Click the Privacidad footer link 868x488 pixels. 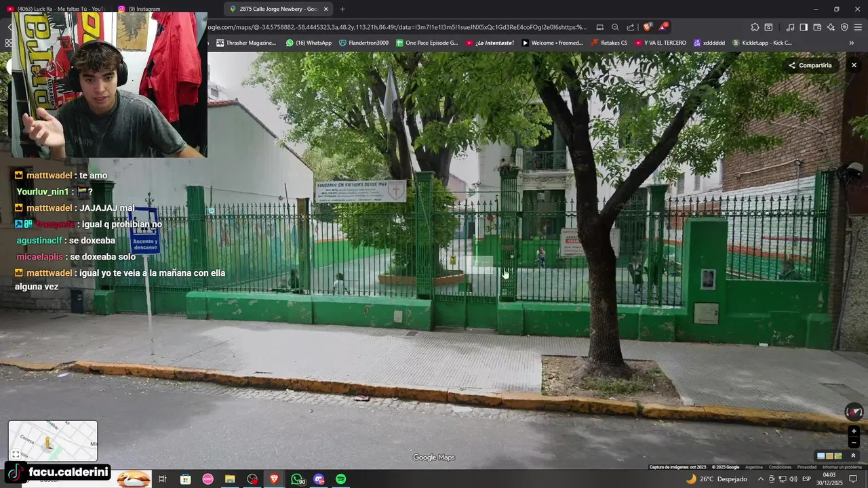click(x=806, y=467)
